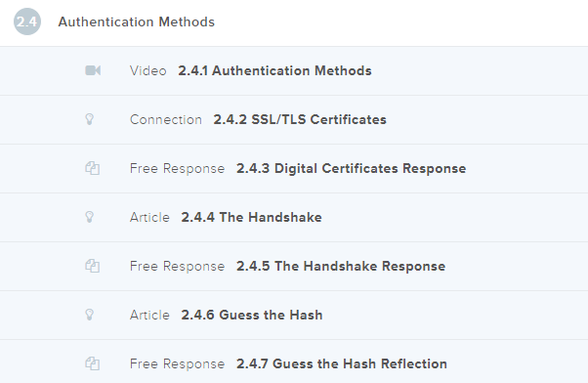Click the document icon for Guess the Hash Reflection
This screenshot has width=588, height=383.
tap(92, 363)
